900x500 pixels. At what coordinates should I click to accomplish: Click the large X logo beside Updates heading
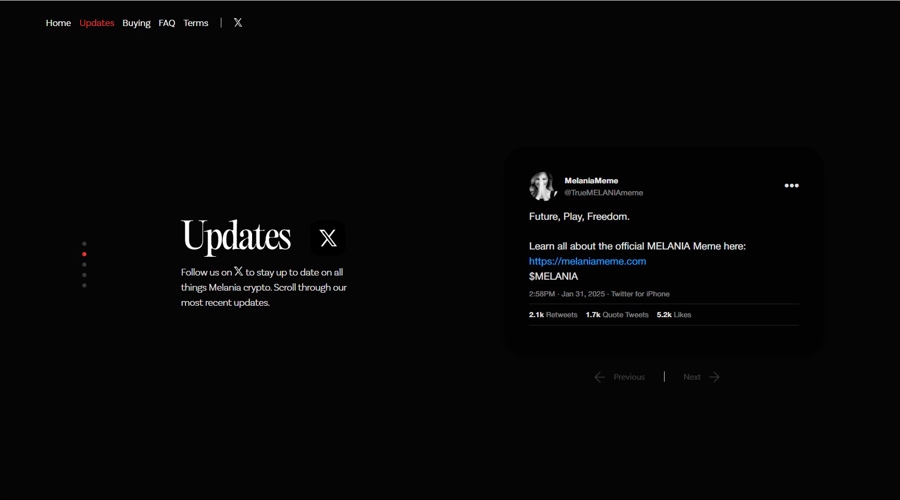pyautogui.click(x=328, y=238)
